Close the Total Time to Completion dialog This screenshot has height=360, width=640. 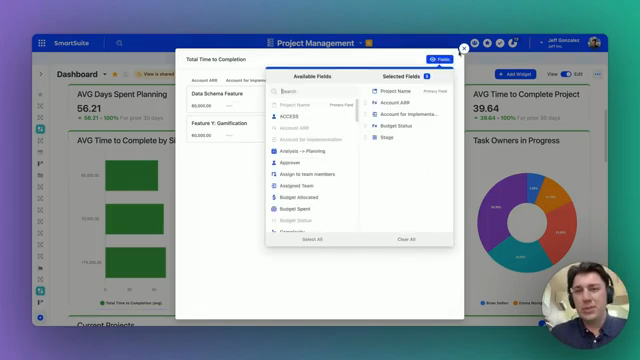click(464, 49)
